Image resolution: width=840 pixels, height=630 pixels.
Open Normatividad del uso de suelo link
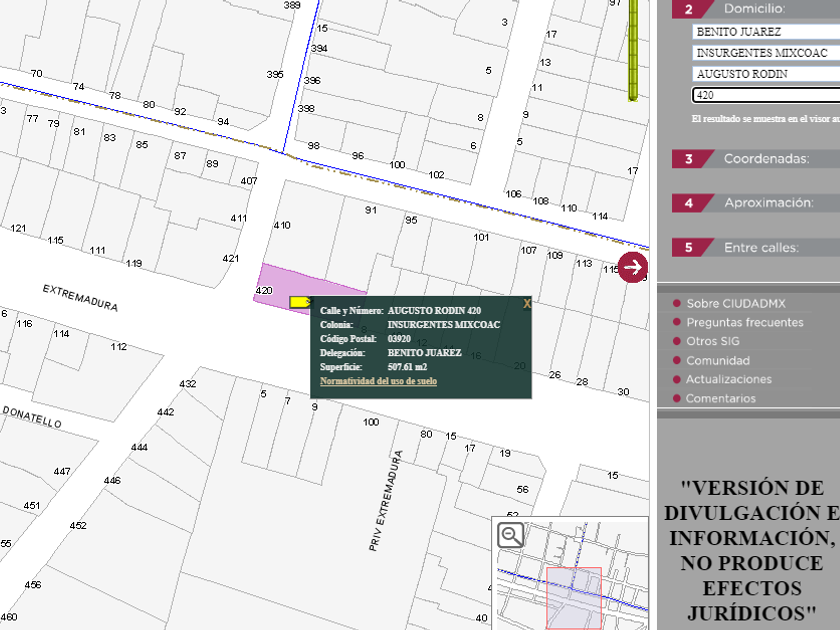point(378,381)
